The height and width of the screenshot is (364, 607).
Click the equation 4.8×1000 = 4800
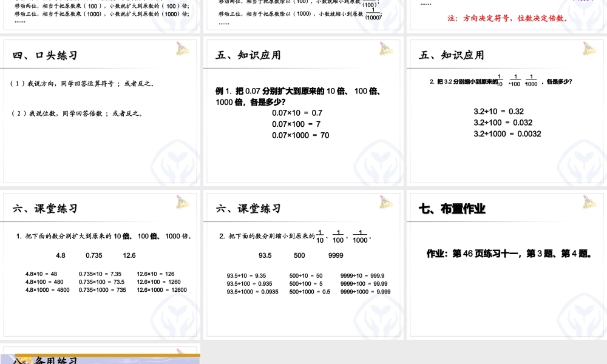tap(47, 290)
